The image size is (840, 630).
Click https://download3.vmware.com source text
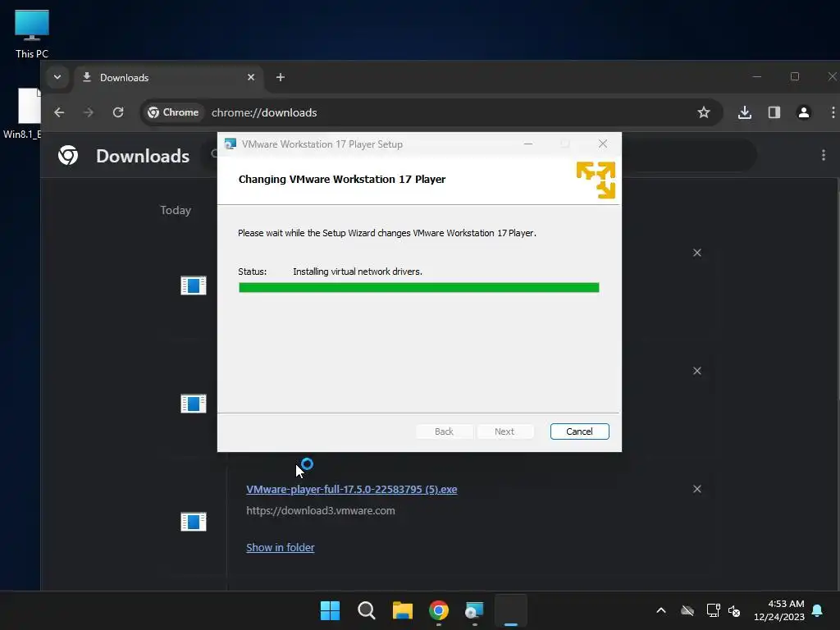321,510
